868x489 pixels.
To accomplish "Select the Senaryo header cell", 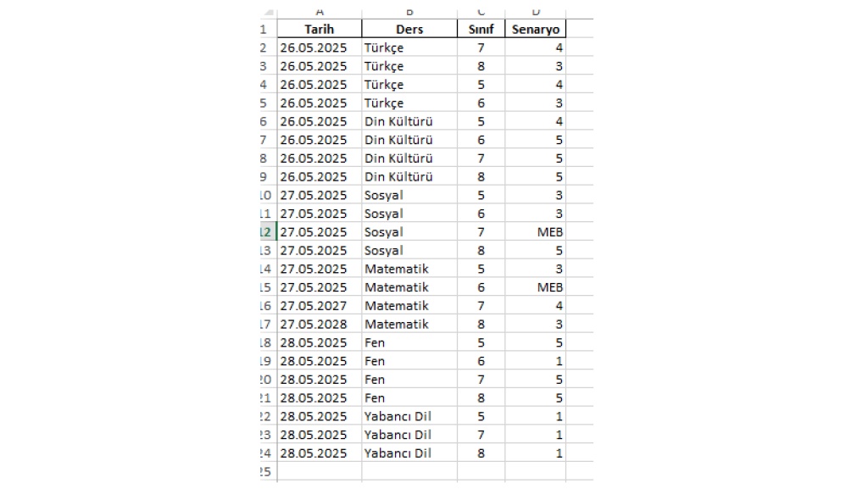I will (x=537, y=29).
